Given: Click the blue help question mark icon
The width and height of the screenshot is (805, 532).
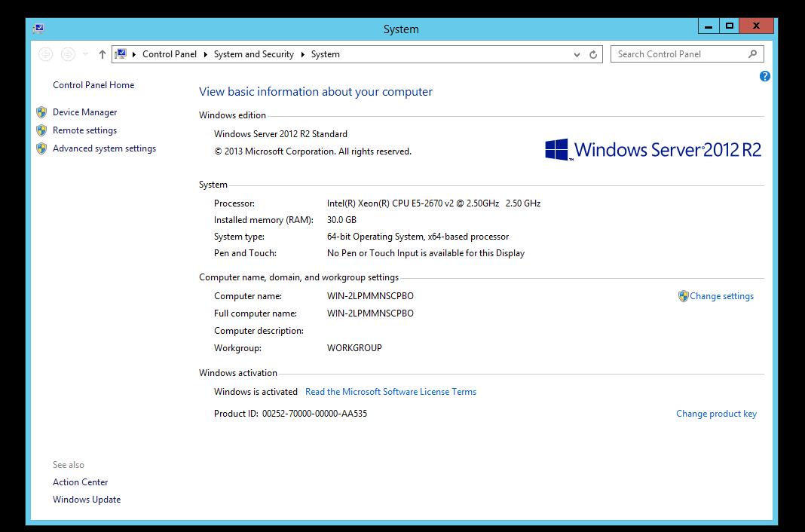Looking at the screenshot, I should pos(764,76).
